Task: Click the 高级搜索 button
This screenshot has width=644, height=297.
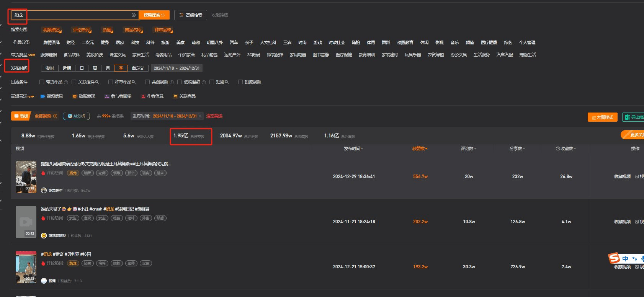Action: click(191, 15)
